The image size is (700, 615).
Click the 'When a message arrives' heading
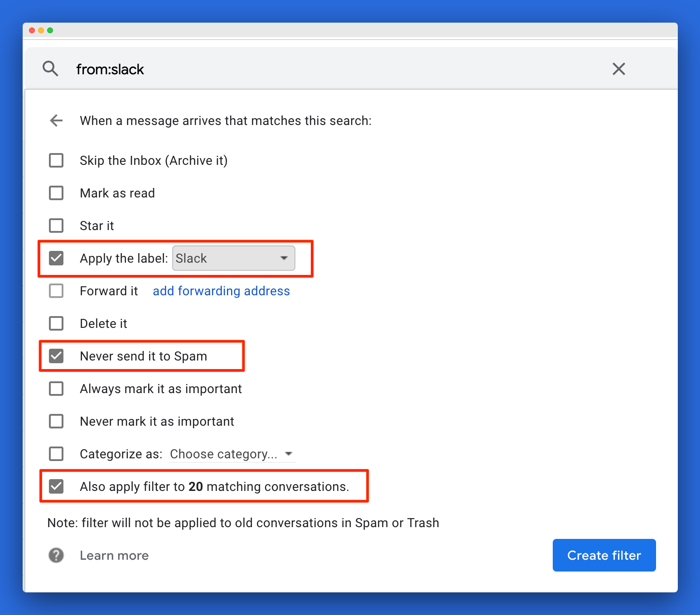coord(226,120)
